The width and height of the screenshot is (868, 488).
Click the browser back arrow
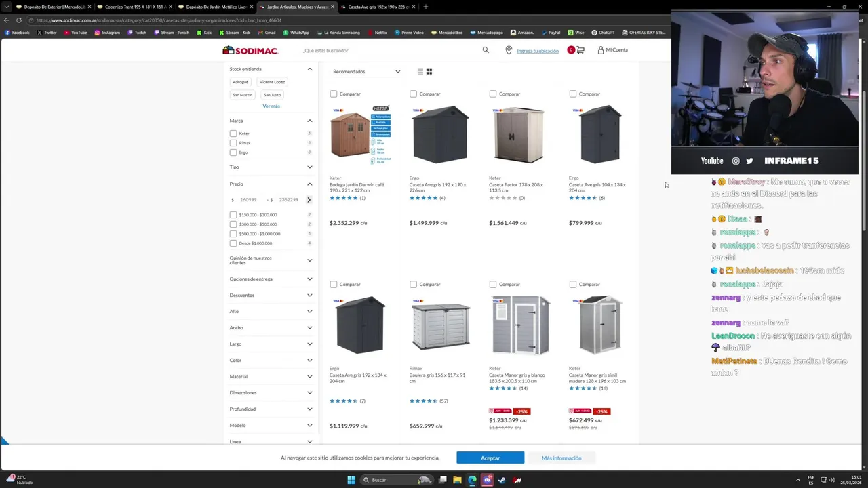coord(7,20)
